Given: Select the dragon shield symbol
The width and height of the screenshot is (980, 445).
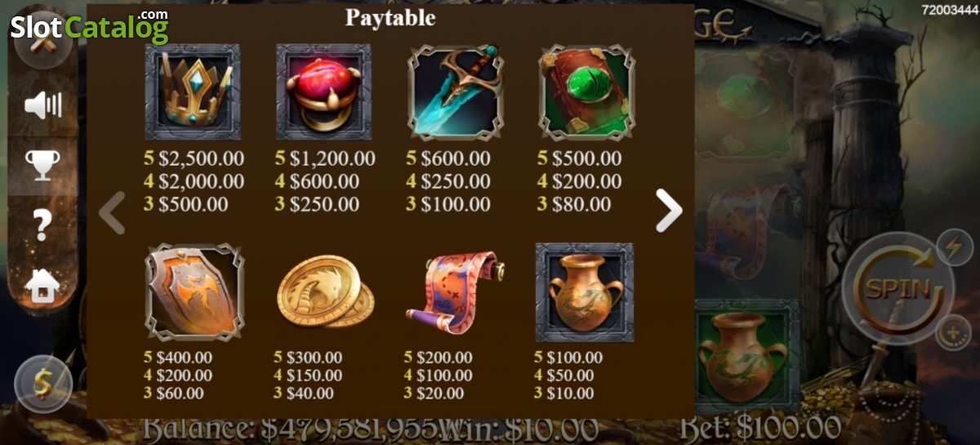Looking at the screenshot, I should (x=194, y=291).
